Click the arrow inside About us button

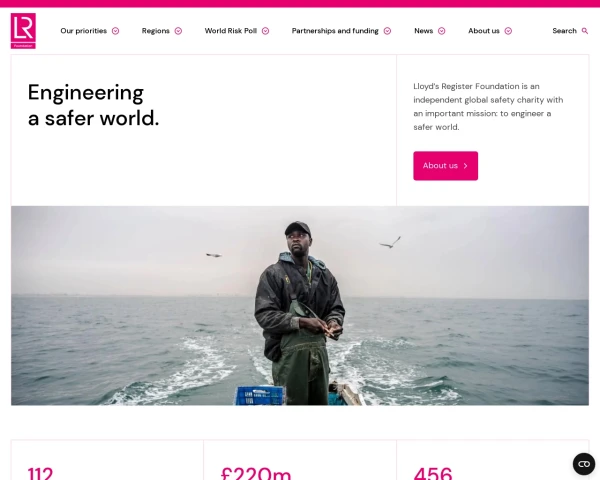(465, 166)
